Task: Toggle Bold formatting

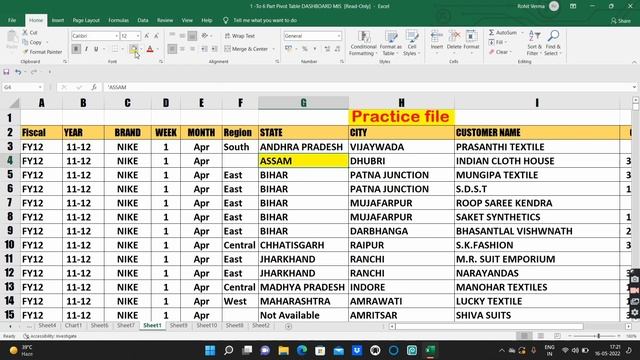Action: tap(76, 49)
